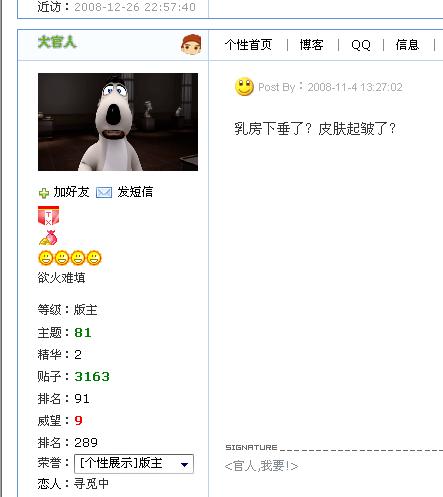443x497 pixels.
Task: Click the red TX badge icon
Action: coord(48,215)
